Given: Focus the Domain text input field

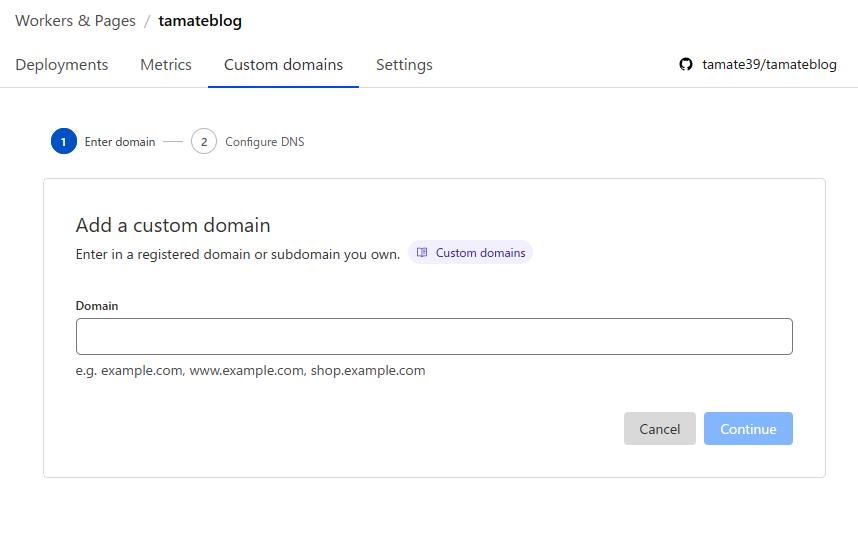Looking at the screenshot, I should (x=434, y=337).
